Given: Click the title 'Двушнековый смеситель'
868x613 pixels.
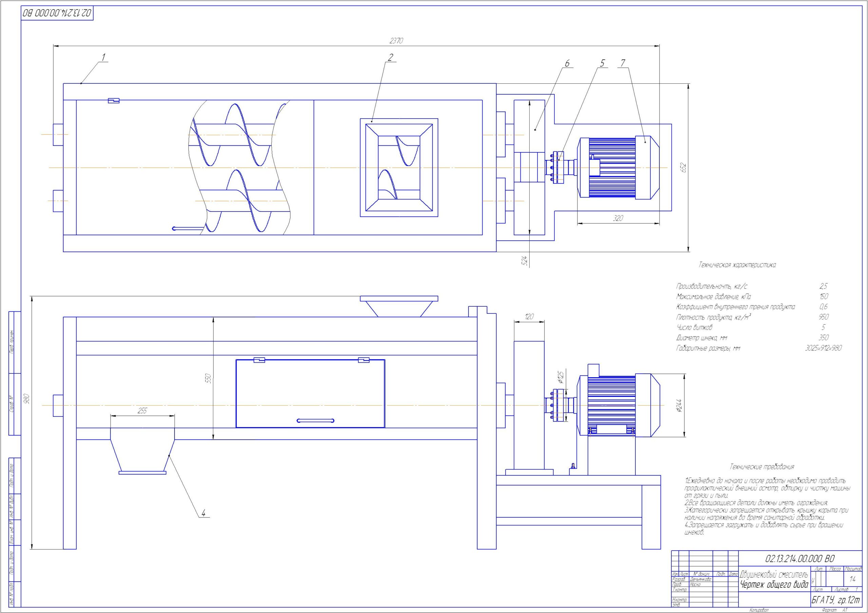Looking at the screenshot, I should tap(774, 575).
